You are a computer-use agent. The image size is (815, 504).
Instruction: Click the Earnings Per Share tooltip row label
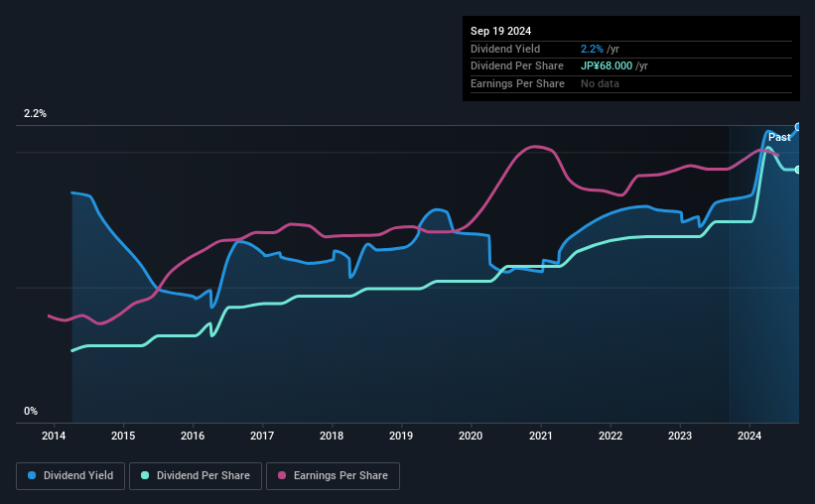pyautogui.click(x=518, y=83)
